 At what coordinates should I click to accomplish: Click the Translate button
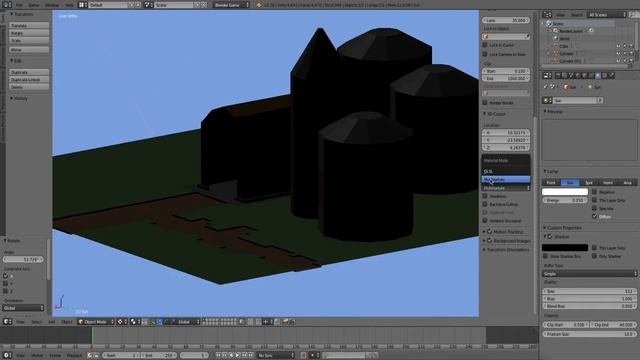tap(29, 25)
